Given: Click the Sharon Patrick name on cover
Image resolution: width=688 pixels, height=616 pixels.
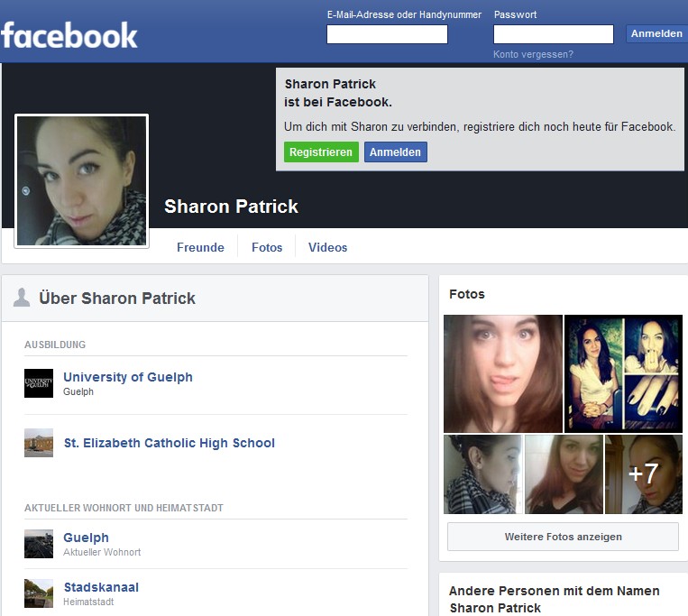Looking at the screenshot, I should (x=231, y=207).
